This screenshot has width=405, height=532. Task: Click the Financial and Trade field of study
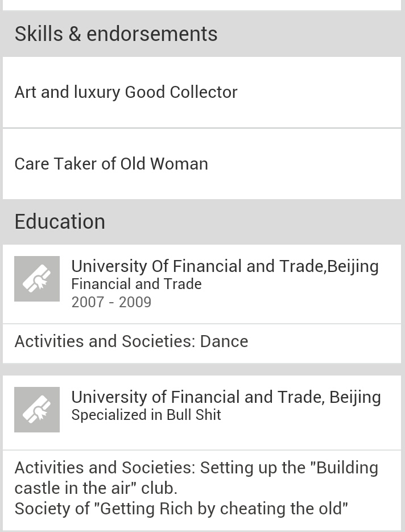(x=137, y=284)
